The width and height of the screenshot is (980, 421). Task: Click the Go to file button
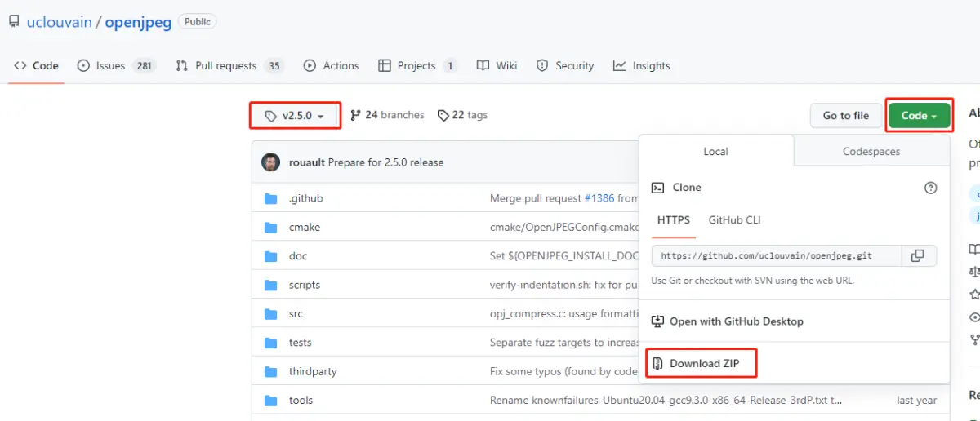tap(846, 116)
